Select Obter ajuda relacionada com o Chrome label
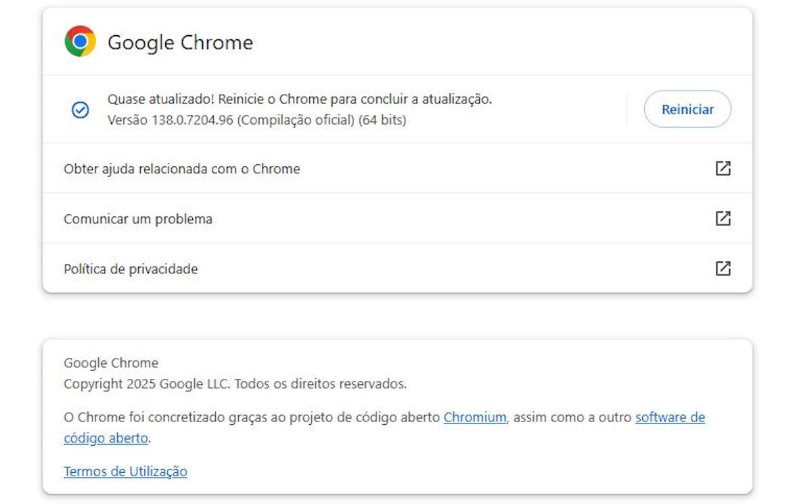The width and height of the screenshot is (812, 504). pos(181,169)
